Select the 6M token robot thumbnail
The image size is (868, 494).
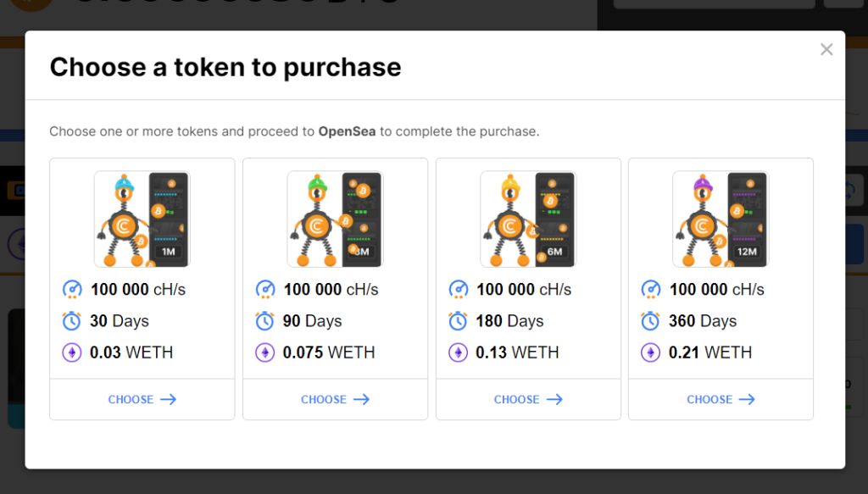(528, 219)
